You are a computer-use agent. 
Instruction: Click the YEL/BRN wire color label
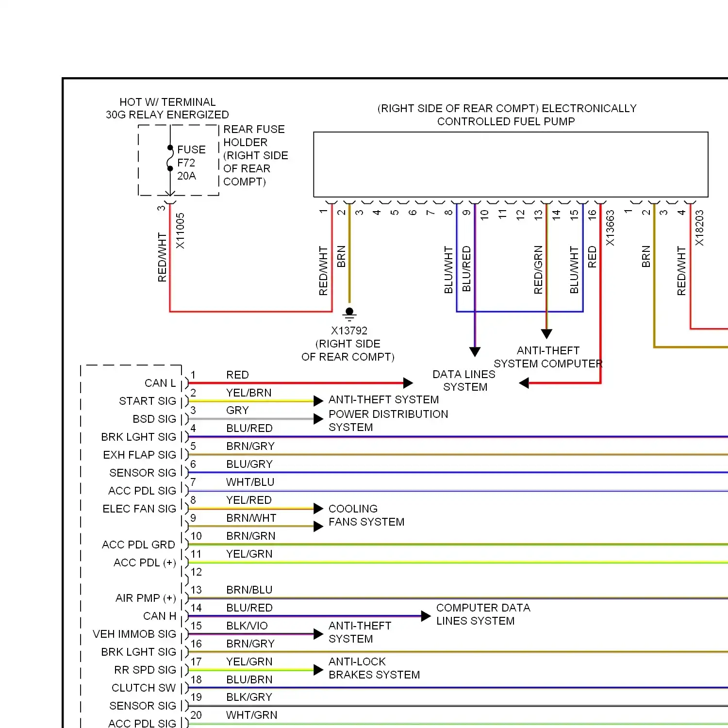tap(249, 393)
